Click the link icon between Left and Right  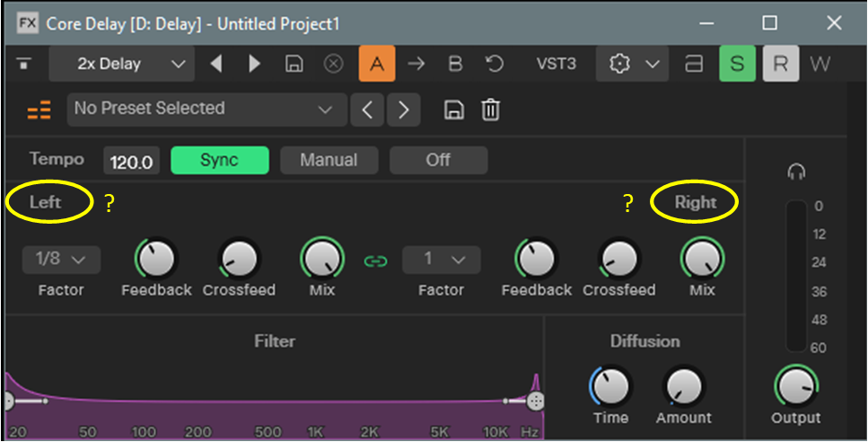(x=375, y=261)
